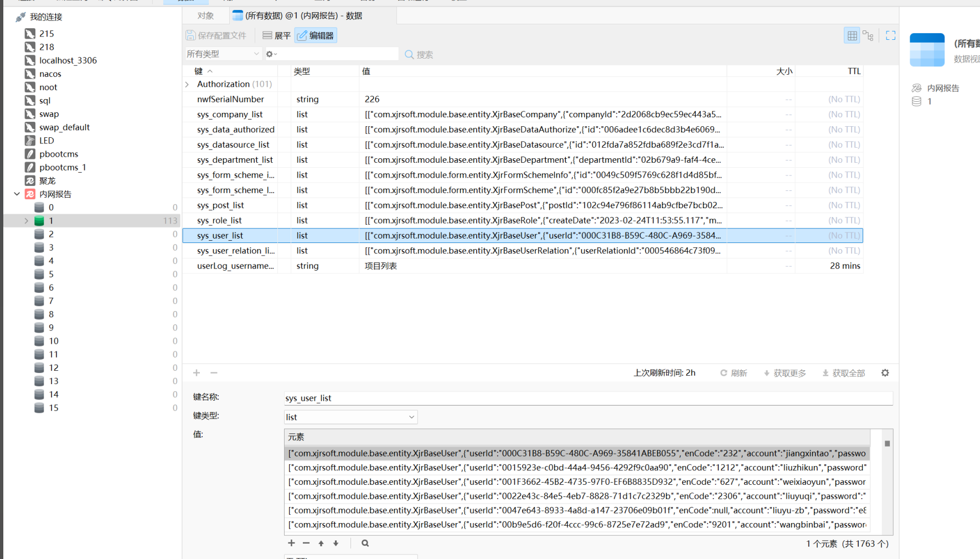Open data view settings gear icon
The height and width of the screenshot is (559, 980).
[885, 372]
